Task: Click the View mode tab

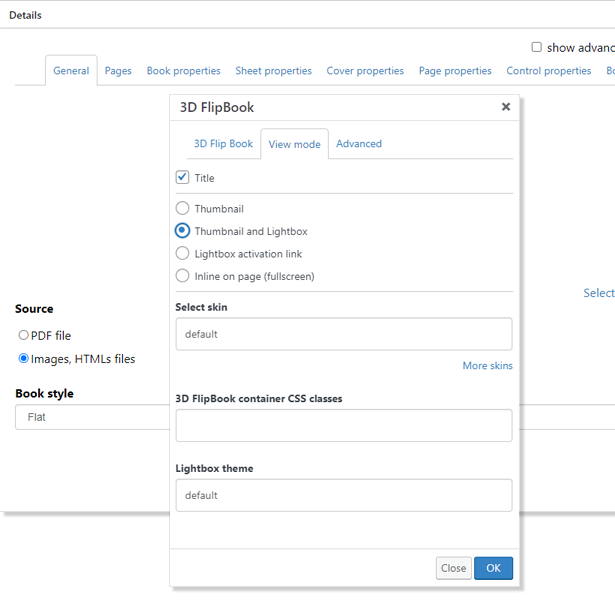Action: pyautogui.click(x=294, y=145)
